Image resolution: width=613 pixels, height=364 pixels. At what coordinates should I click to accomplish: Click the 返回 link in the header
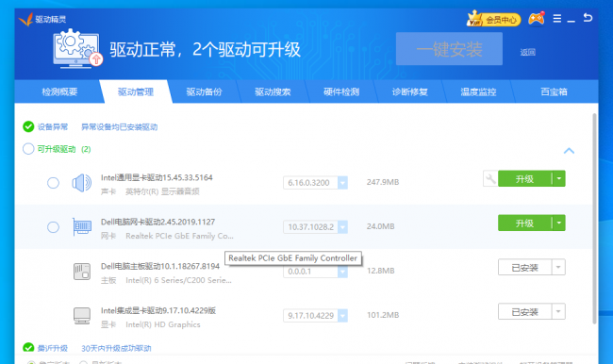click(x=527, y=52)
